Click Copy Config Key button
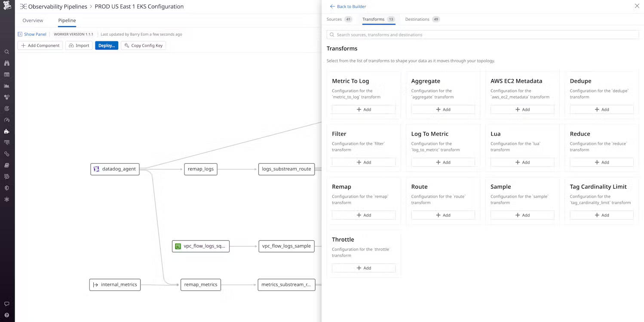This screenshot has width=644, height=322. click(x=143, y=46)
